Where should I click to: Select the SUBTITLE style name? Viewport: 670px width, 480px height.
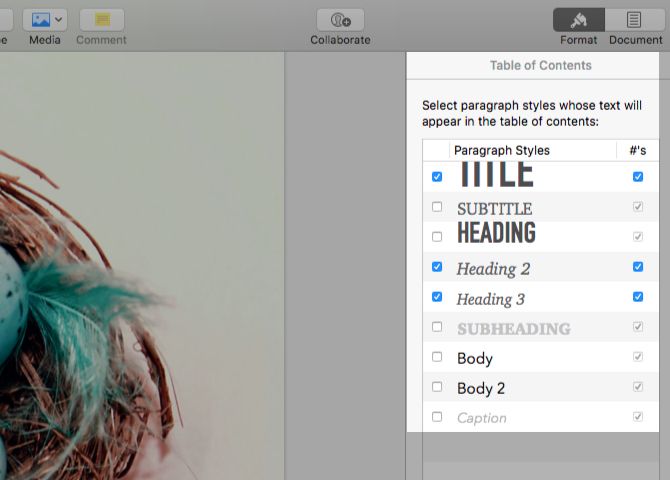494,209
